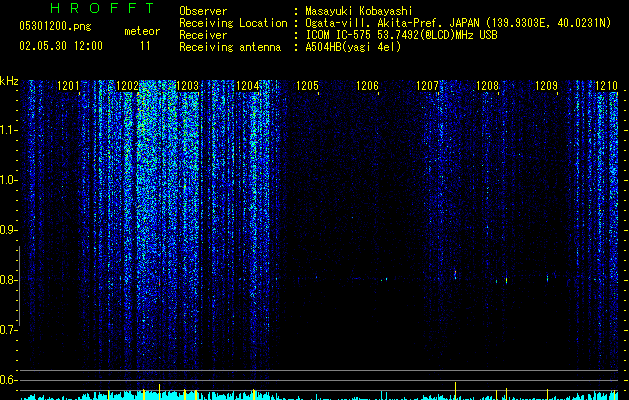
Task: Click the 0.8 kHz axis label
Action: click(x=8, y=280)
